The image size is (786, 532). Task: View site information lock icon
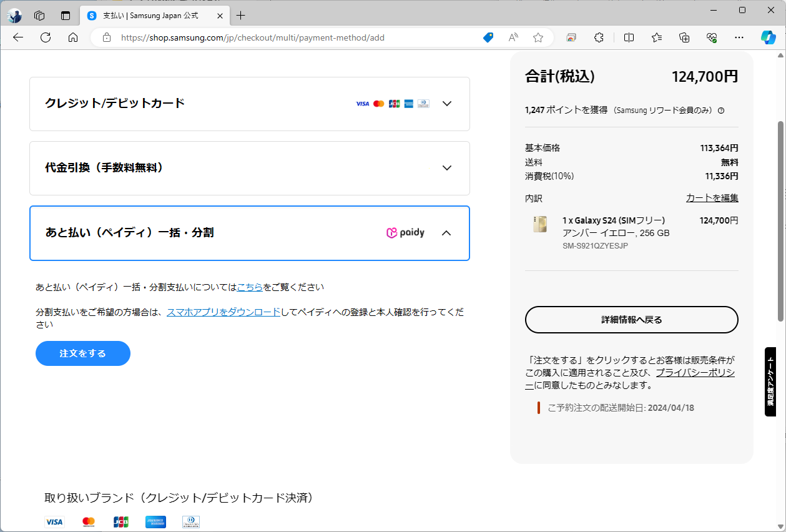[x=106, y=37]
